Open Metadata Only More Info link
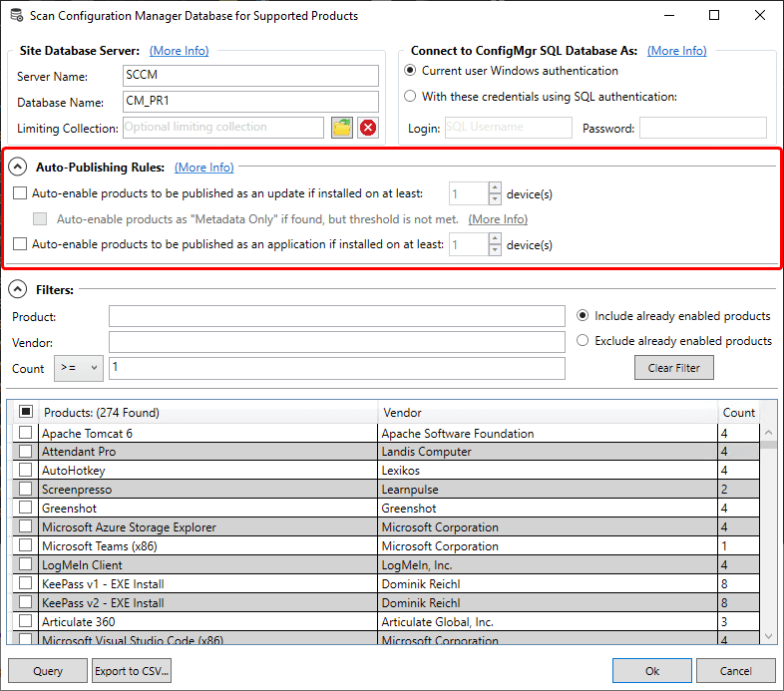This screenshot has height=691, width=784. pos(498,219)
